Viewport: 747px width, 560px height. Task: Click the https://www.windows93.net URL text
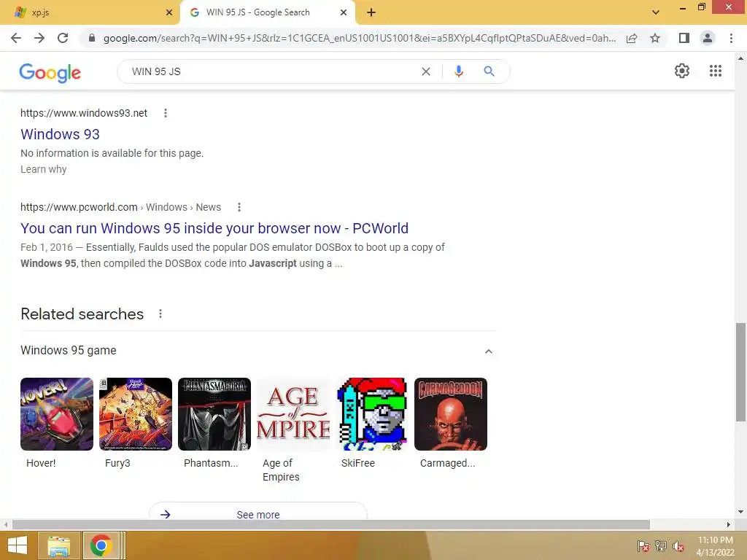click(84, 113)
